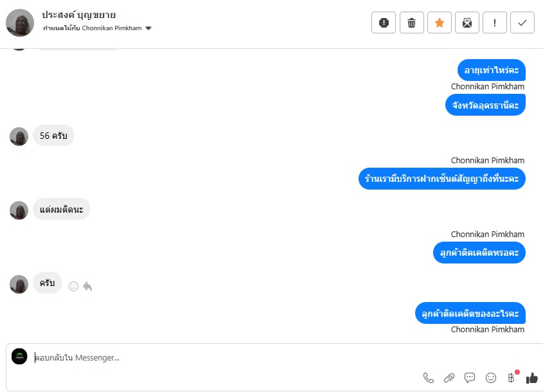Reply to the ครับ message
This screenshot has width=543, height=392.
click(x=87, y=286)
